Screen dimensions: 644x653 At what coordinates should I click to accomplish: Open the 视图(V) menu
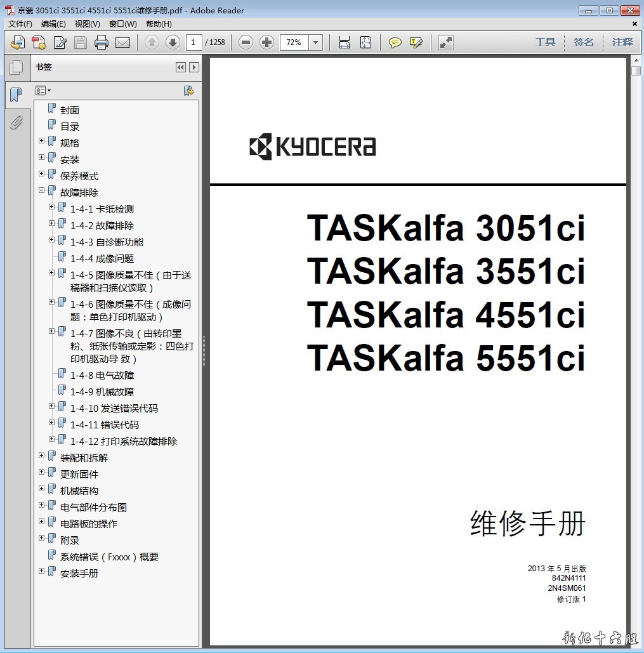(x=87, y=24)
